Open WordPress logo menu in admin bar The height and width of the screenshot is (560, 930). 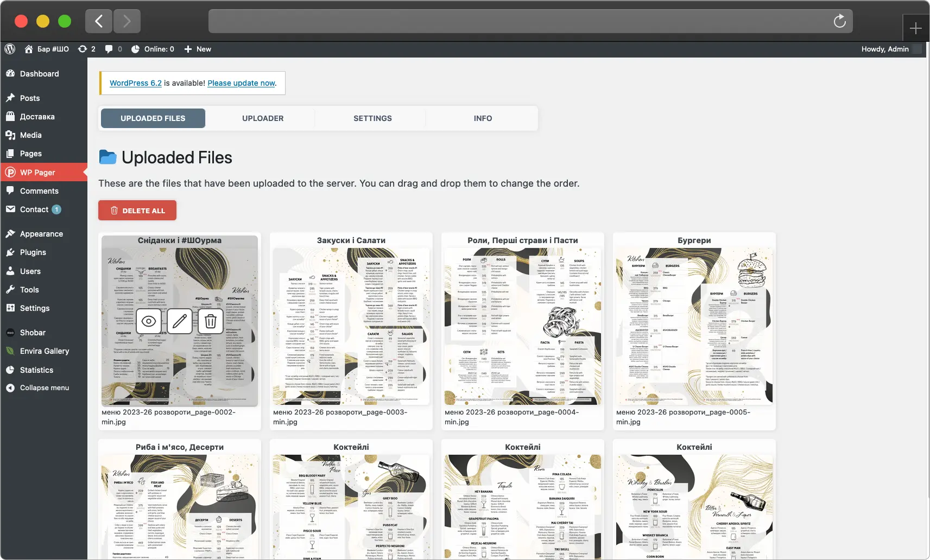pyautogui.click(x=10, y=49)
